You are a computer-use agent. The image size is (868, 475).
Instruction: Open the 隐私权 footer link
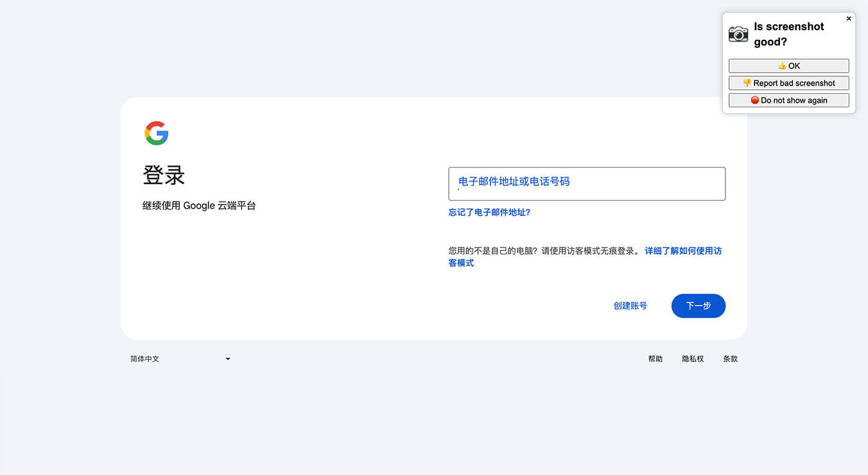tap(693, 359)
